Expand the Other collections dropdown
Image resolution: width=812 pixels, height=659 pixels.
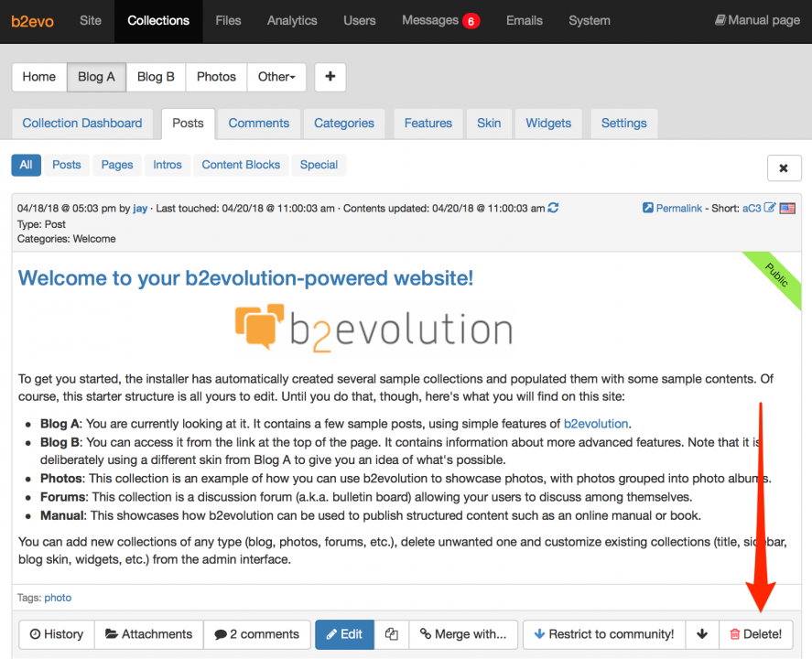pyautogui.click(x=276, y=77)
